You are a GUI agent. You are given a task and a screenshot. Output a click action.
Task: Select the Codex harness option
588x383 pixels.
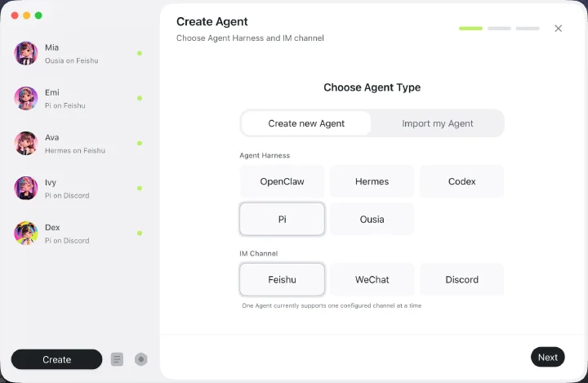click(x=462, y=181)
